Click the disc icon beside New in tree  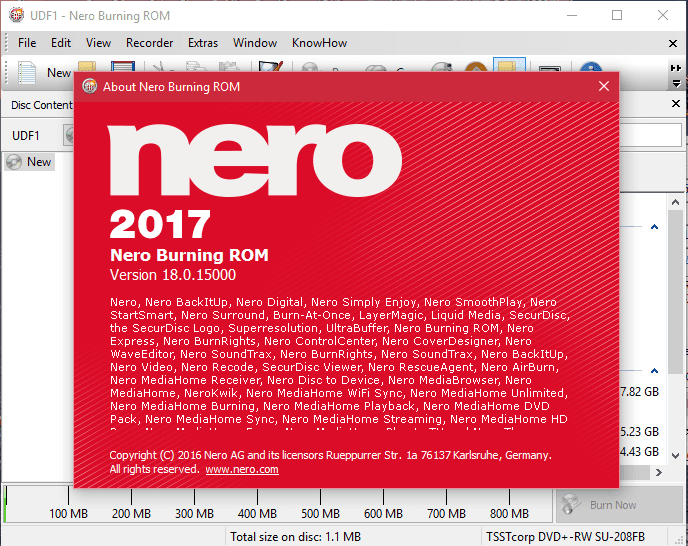coord(14,162)
